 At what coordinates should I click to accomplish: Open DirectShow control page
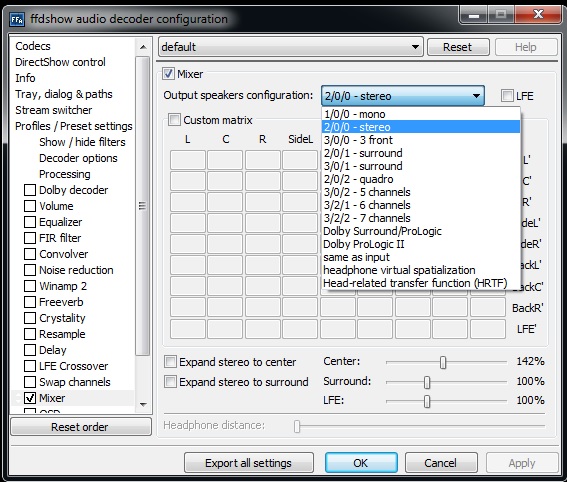(x=60, y=62)
